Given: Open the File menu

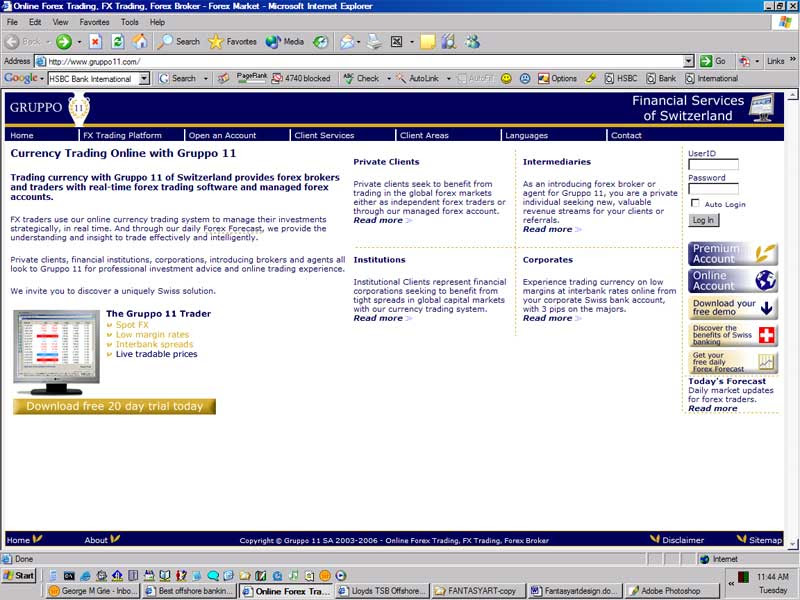Looking at the screenshot, I should pos(12,22).
